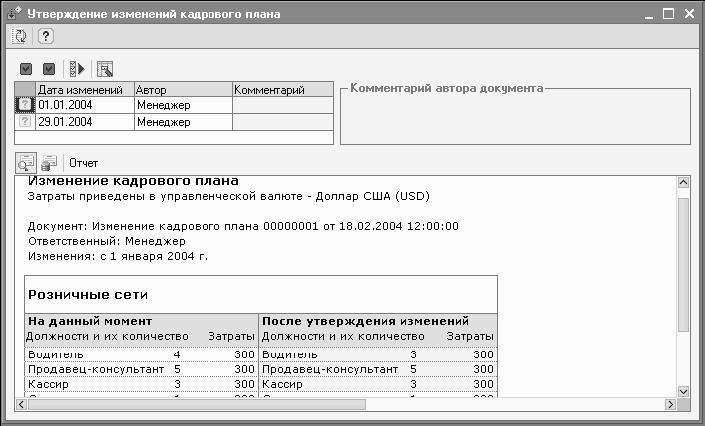The image size is (705, 426).
Task: Click the report costs coins icon
Action: tap(49, 163)
